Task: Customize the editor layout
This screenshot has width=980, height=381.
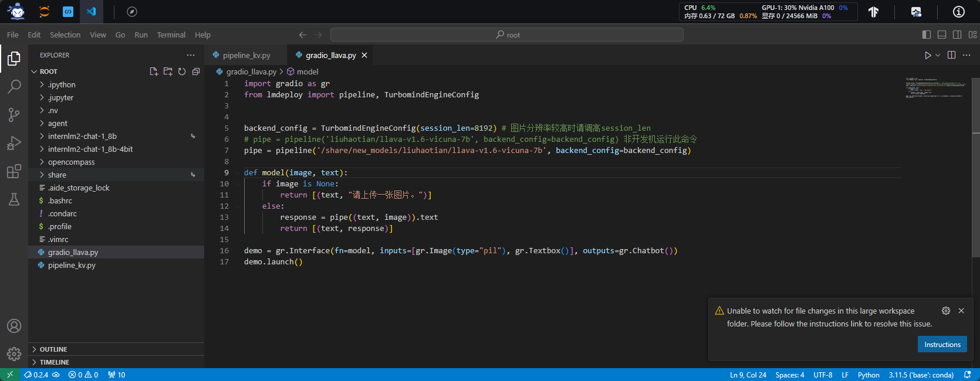Action: [972, 35]
